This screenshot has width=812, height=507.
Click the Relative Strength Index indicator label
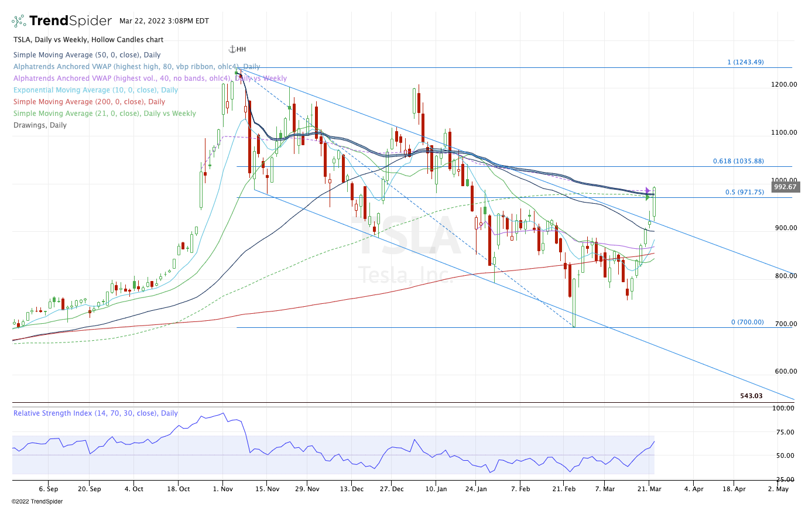95,413
